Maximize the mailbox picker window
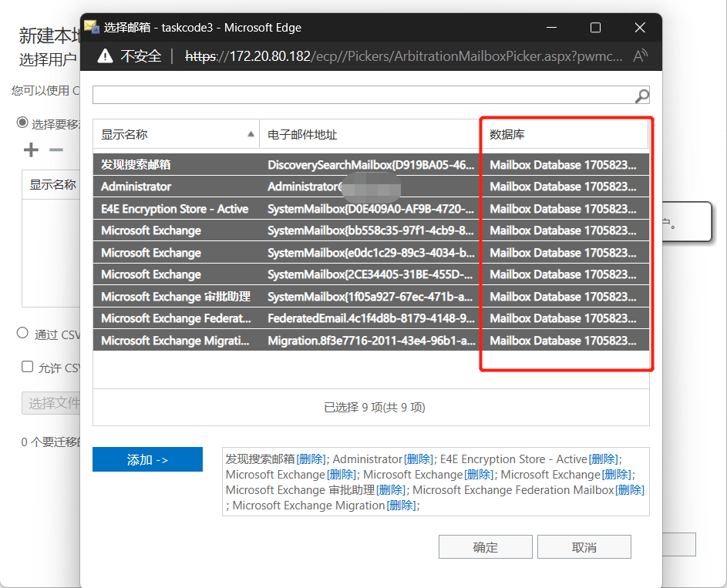Image resolution: width=727 pixels, height=588 pixels. pos(595,28)
